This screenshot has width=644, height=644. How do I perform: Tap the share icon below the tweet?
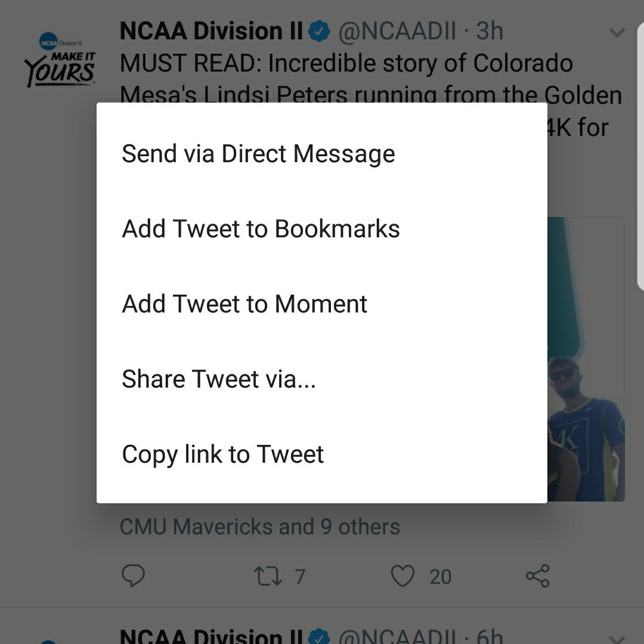click(x=538, y=576)
